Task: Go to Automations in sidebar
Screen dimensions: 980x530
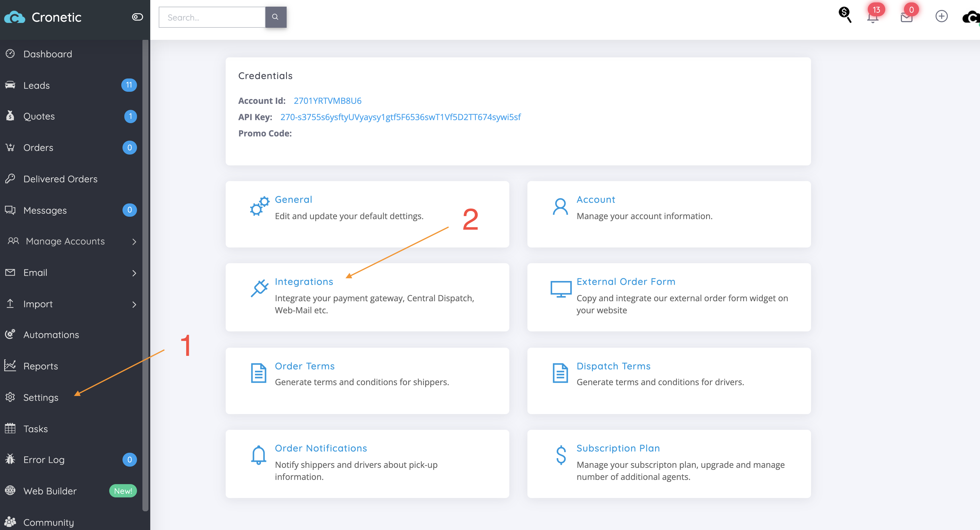Action: click(x=51, y=335)
